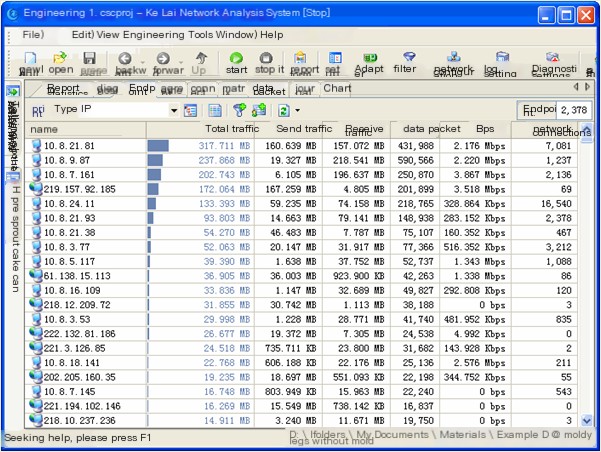Switch to the data packet tab
Viewport: 601px width, 452px height.
point(269,90)
